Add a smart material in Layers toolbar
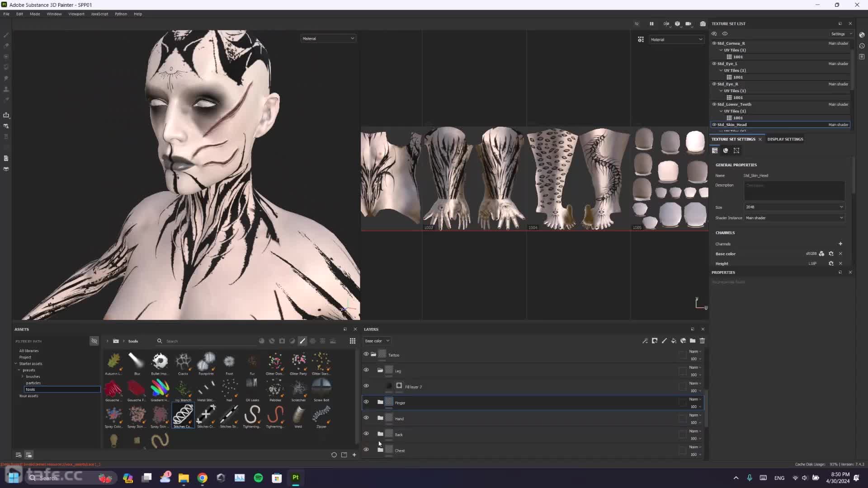This screenshot has height=488, width=868. coord(683,341)
